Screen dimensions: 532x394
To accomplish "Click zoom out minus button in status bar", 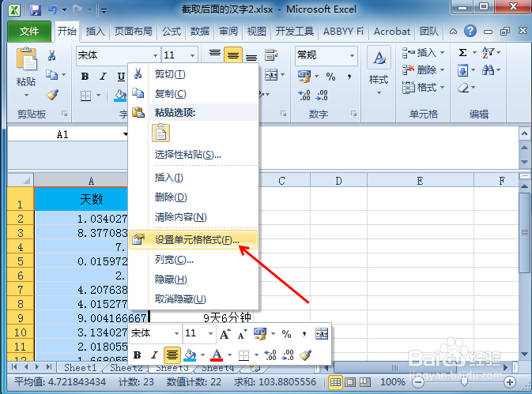I will coord(418,383).
